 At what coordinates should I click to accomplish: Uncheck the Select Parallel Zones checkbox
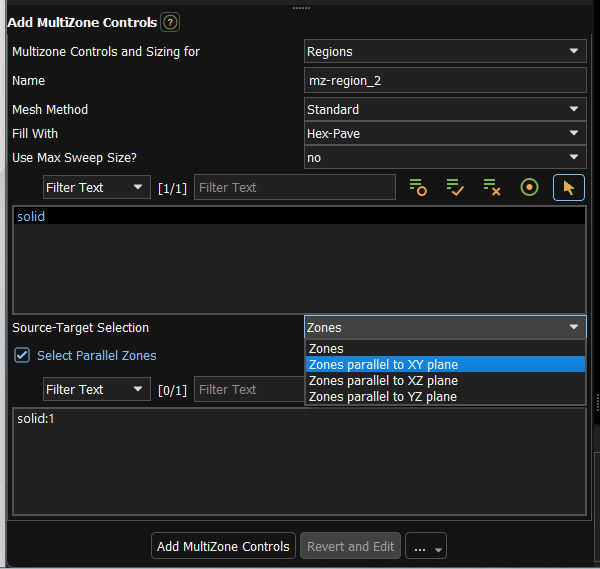[22, 355]
